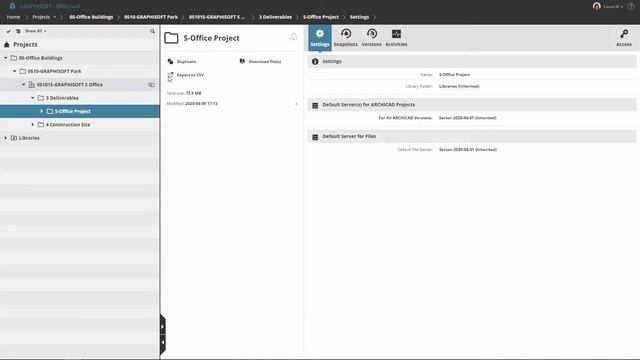Expand the 4 Construction Site folder
The image size is (640, 360).
pyautogui.click(x=33, y=124)
